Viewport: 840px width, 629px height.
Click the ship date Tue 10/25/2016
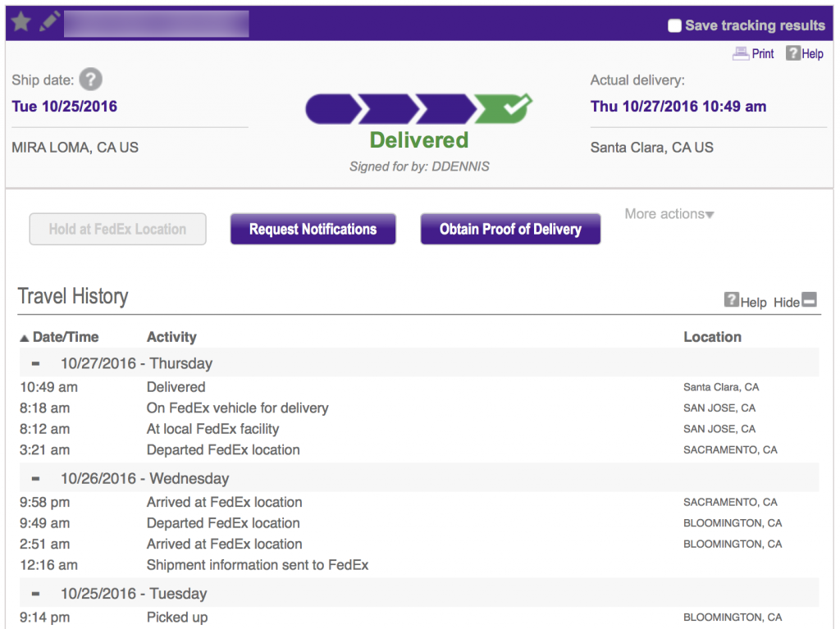64,106
